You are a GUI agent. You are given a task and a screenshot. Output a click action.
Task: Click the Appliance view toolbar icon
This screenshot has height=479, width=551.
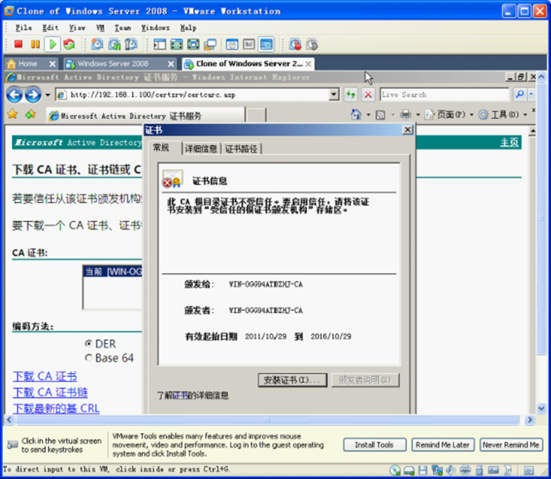[249, 44]
